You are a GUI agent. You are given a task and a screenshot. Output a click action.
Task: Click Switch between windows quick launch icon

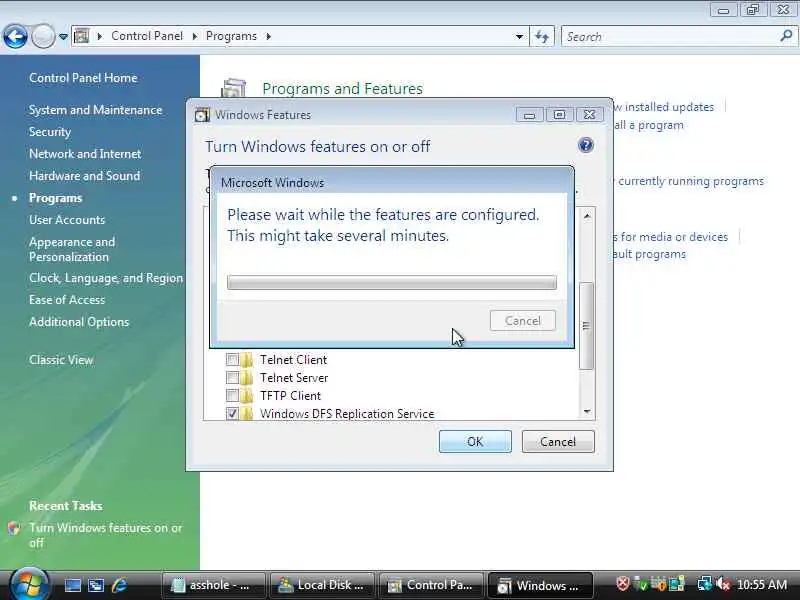click(x=96, y=585)
